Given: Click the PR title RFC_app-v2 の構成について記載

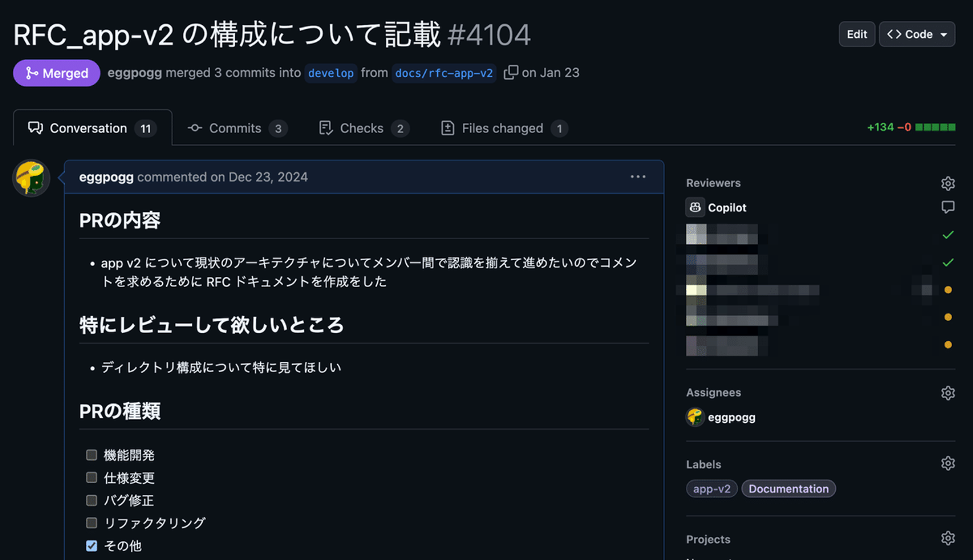Looking at the screenshot, I should [227, 35].
